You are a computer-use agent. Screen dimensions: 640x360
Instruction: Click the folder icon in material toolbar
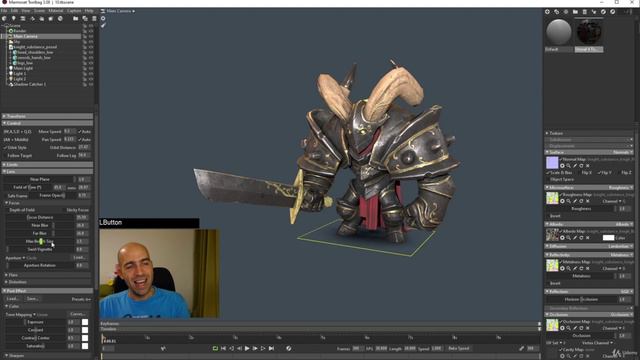[575, 12]
